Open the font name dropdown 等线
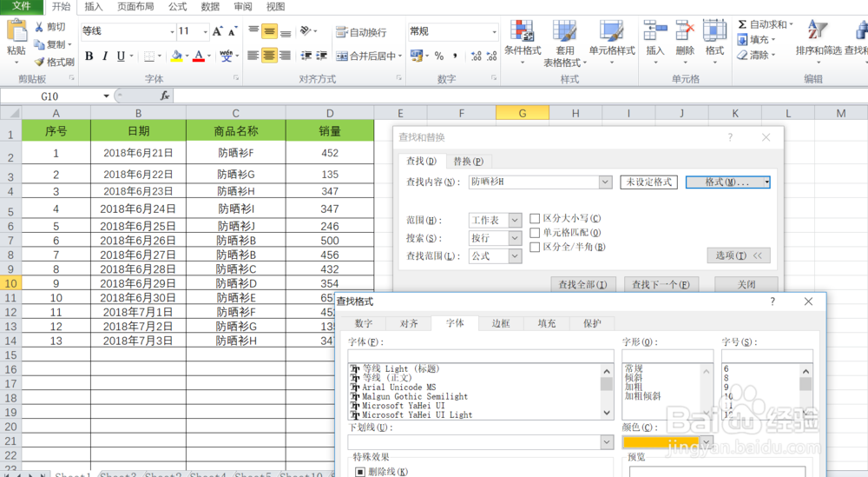Image resolution: width=868 pixels, height=477 pixels. tap(172, 31)
